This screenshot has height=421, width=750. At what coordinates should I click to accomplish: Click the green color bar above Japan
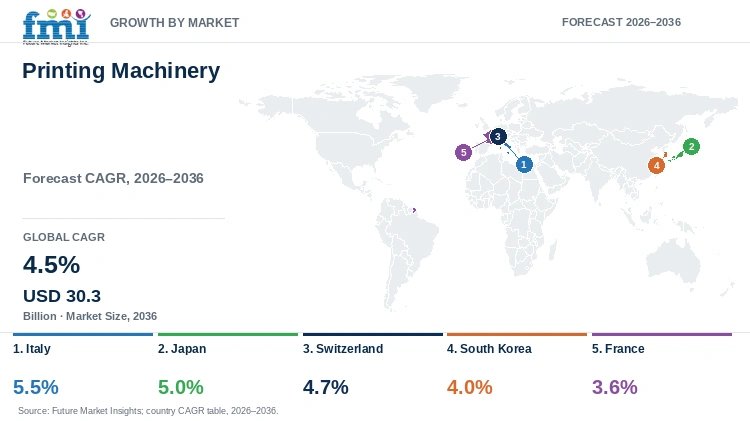point(228,334)
